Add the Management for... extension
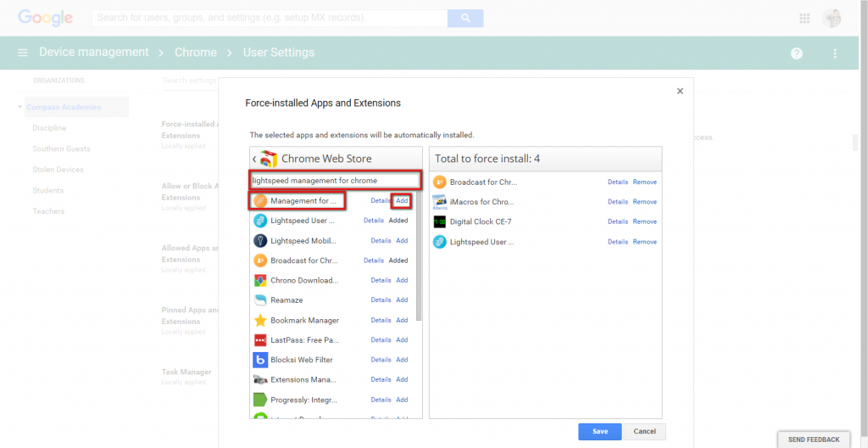This screenshot has width=868, height=448. 402,201
